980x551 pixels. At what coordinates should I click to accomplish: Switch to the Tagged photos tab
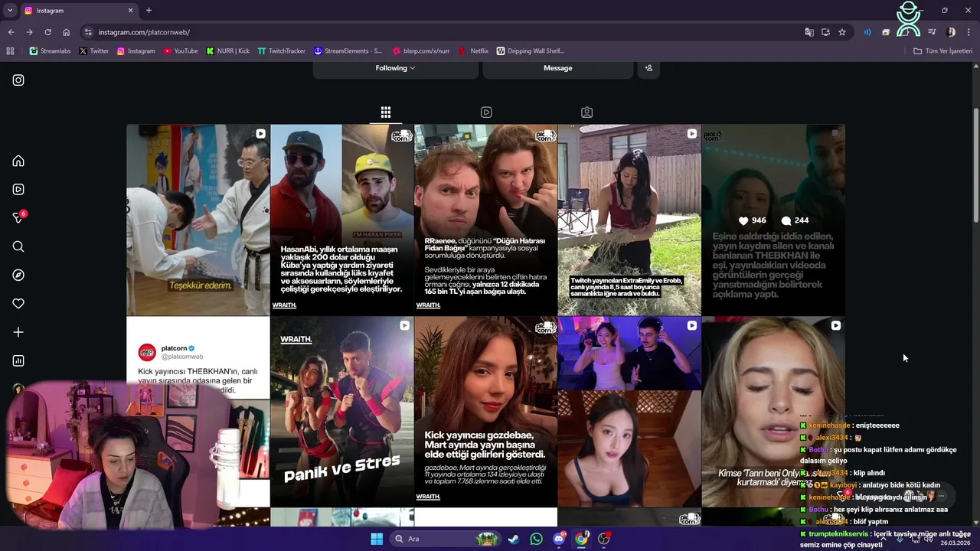pos(586,112)
